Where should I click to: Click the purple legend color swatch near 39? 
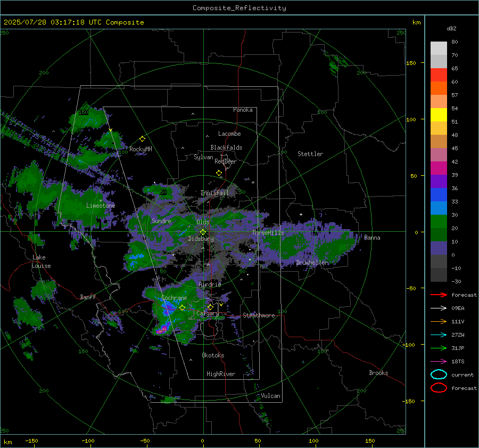(439, 181)
